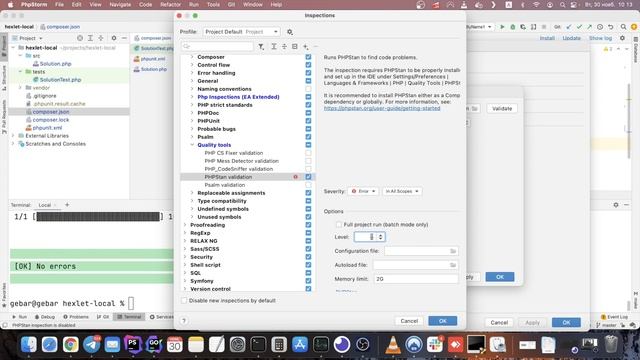Click the inspections search field
Image resolution: width=640 pixels, height=360 pixels.
[218, 47]
